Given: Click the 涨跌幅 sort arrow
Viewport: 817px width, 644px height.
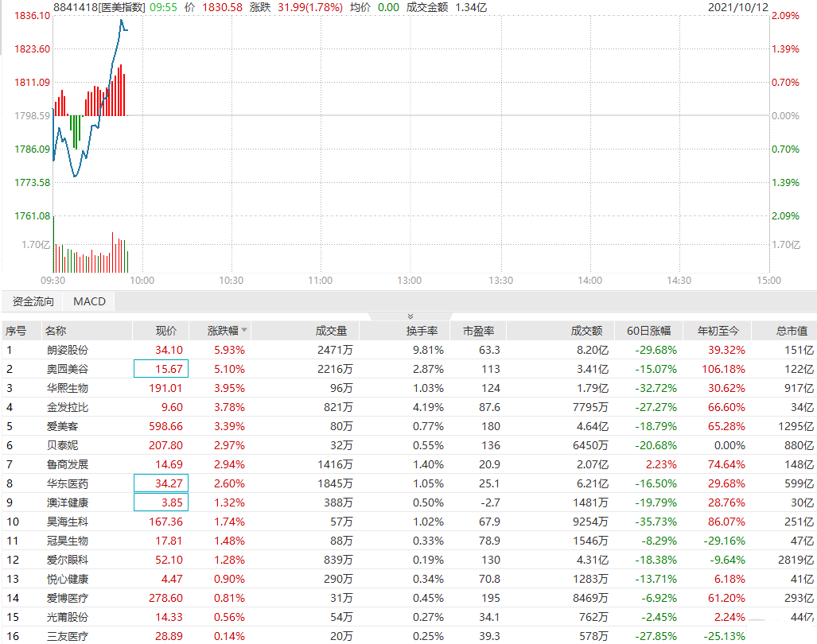Looking at the screenshot, I should [244, 330].
